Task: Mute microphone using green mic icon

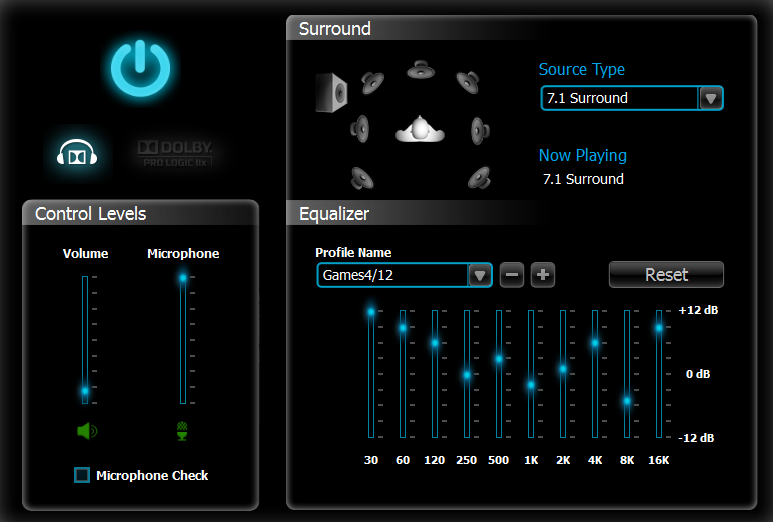Action: coord(182,431)
